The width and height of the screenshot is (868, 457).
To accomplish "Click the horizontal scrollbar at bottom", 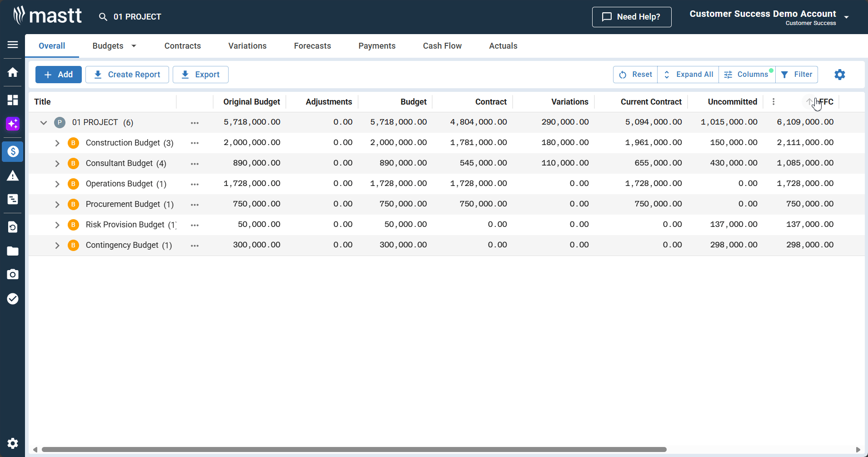I will [354, 449].
